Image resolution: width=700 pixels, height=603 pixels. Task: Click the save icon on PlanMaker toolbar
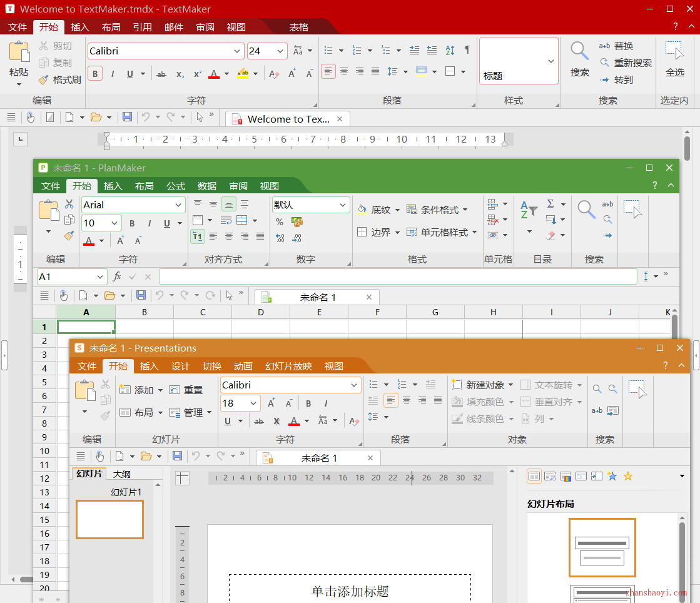(x=141, y=295)
